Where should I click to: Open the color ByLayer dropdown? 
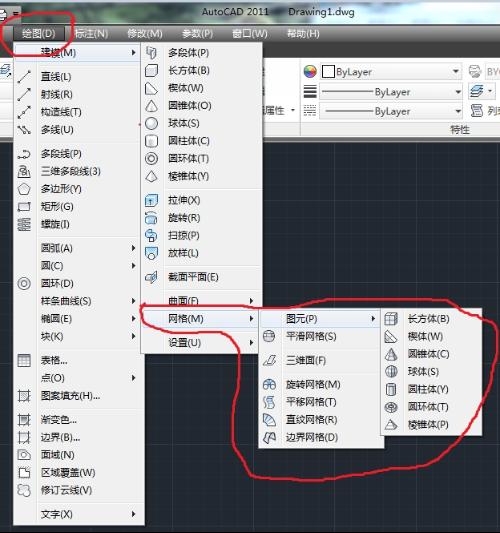tap(456, 72)
